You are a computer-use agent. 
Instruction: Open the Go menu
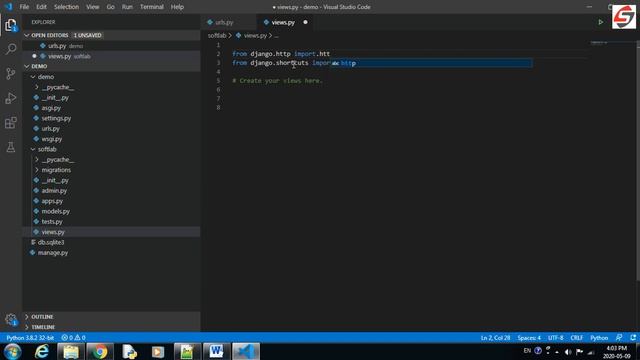110,7
